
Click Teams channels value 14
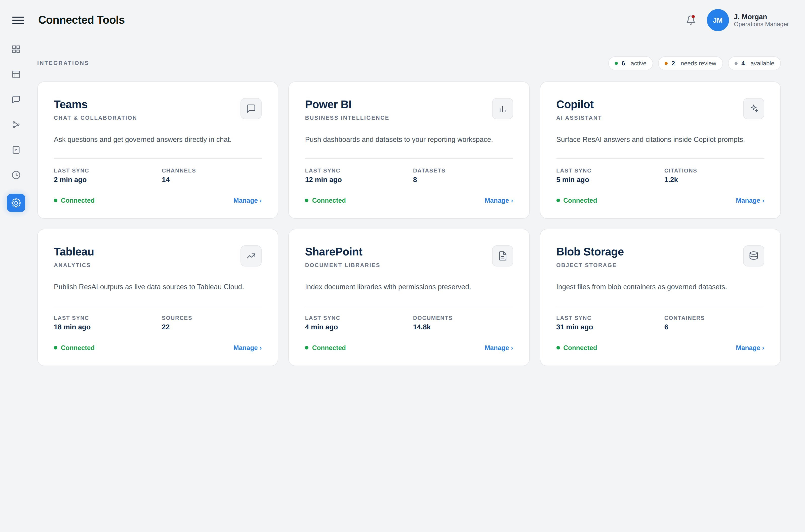coord(166,180)
